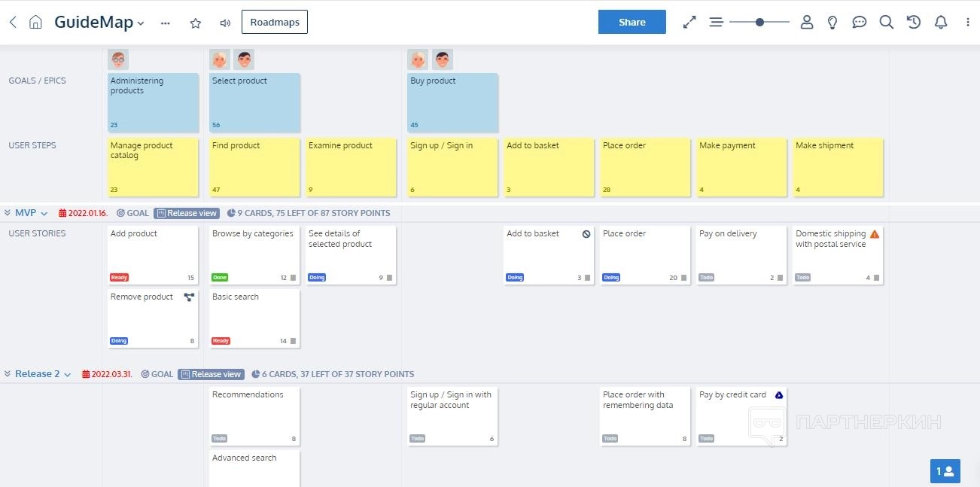The width and height of the screenshot is (980, 487).
Task: Toggle Release view for MVP
Action: coord(187,213)
